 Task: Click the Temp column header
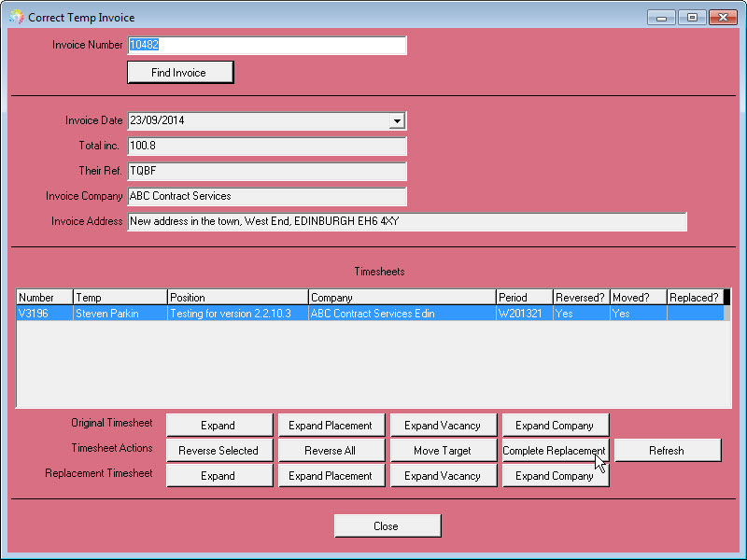coord(120,297)
